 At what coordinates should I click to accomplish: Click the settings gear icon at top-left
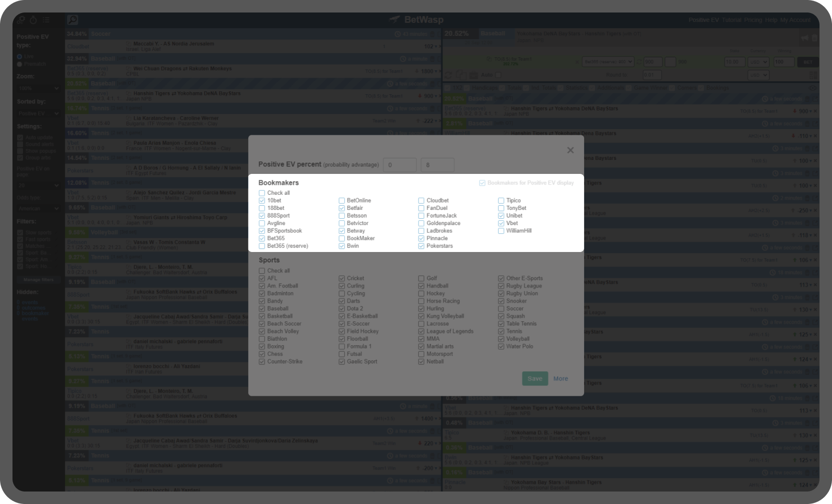21,20
